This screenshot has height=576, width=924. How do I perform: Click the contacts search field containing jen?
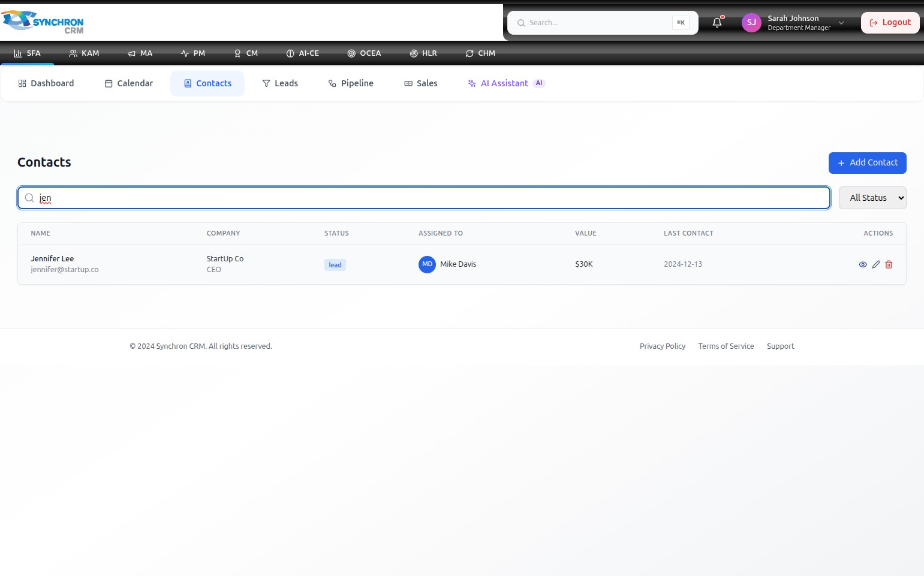tap(424, 198)
